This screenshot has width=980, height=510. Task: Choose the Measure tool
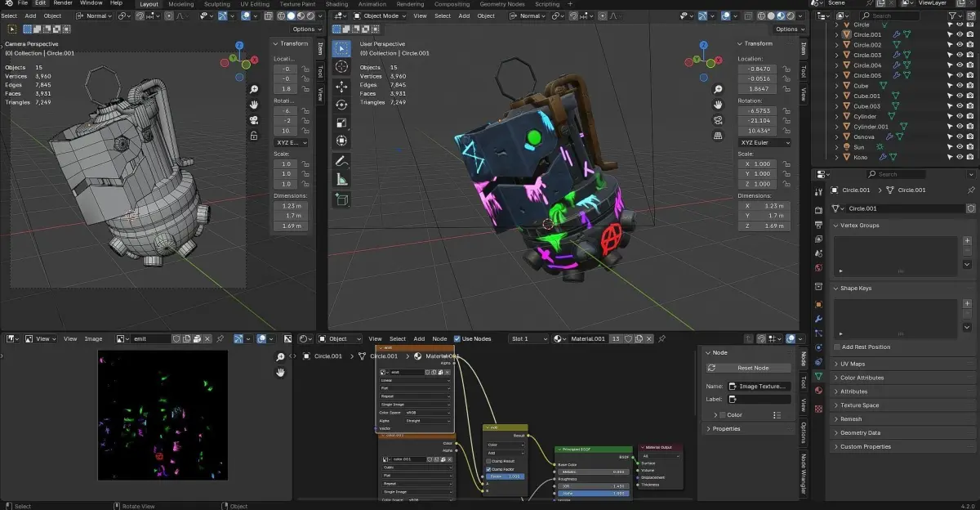(x=341, y=179)
